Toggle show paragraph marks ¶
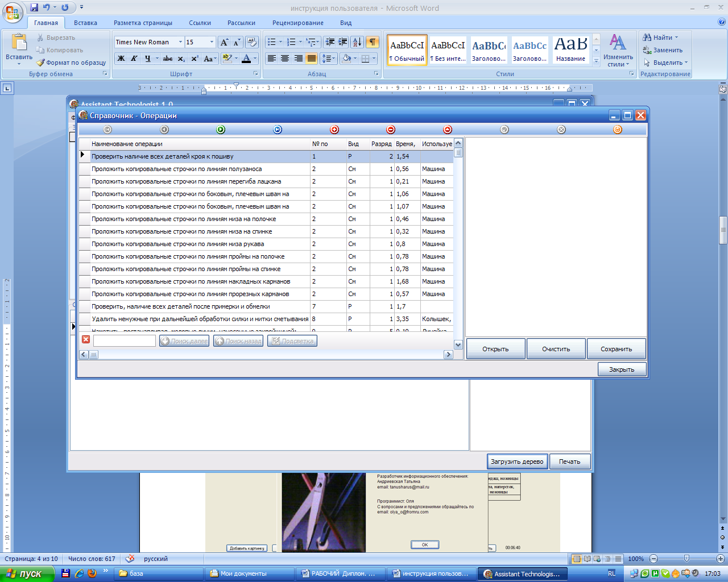 [373, 42]
